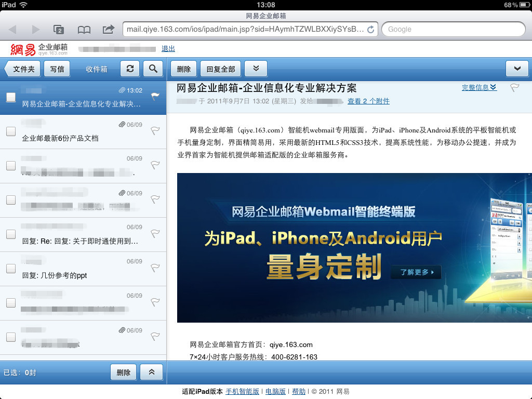Screen dimensions: 532x399
Task: Open the mail search magnifier icon
Action: point(153,69)
